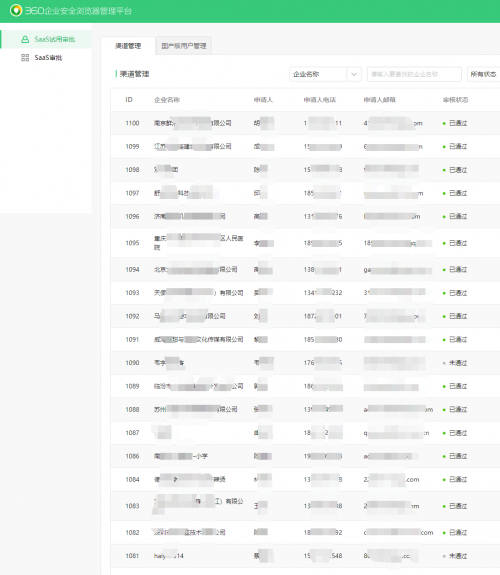Select the row with ID 1084
This screenshot has height=575, width=500.
click(305, 479)
